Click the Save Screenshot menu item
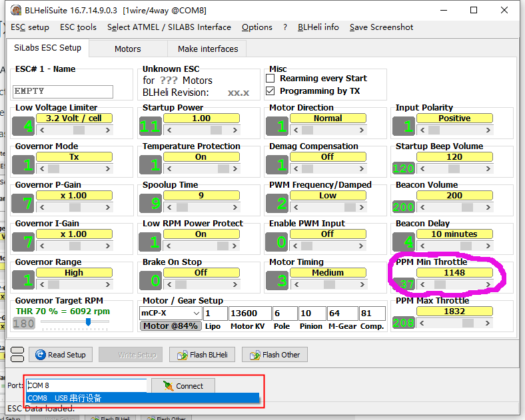The width and height of the screenshot is (525, 420). pyautogui.click(x=381, y=27)
